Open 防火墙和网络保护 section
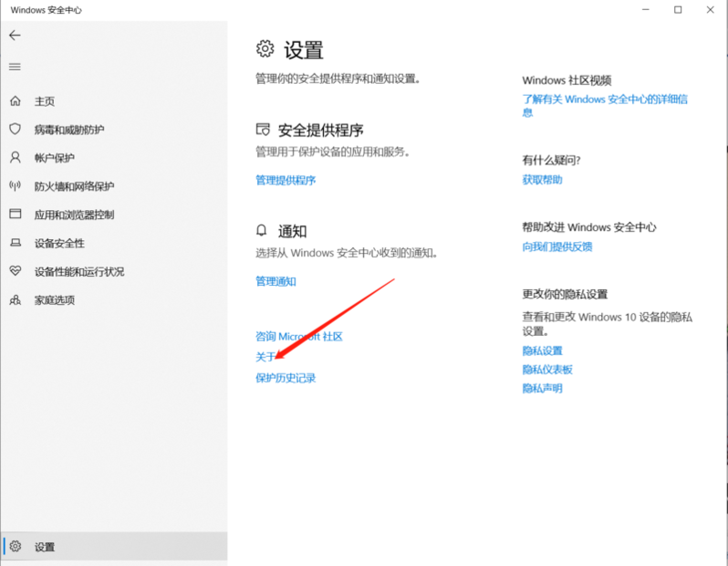 [x=114, y=186]
